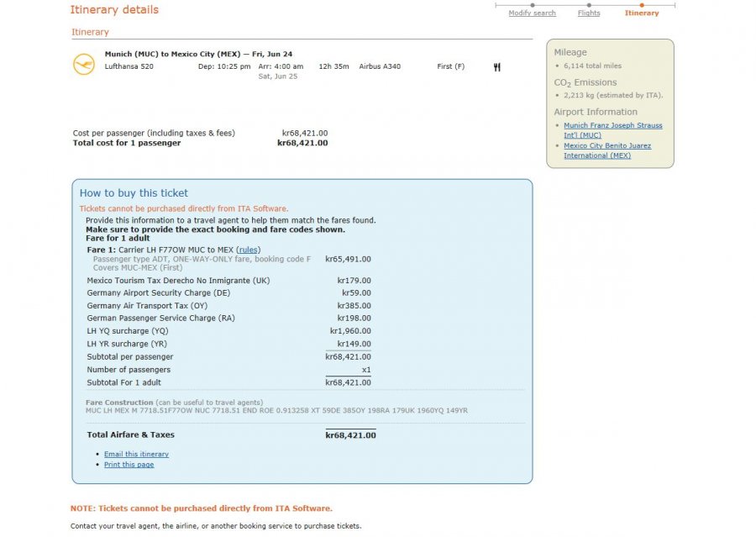Click the Total Airfare & Taxes amount
The image size is (756, 537).
(350, 435)
